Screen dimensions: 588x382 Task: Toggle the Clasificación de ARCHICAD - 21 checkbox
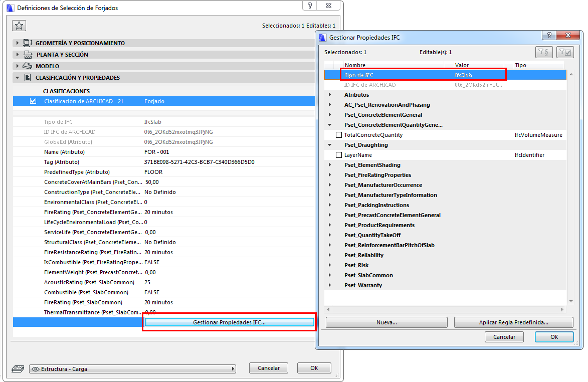[x=33, y=101]
